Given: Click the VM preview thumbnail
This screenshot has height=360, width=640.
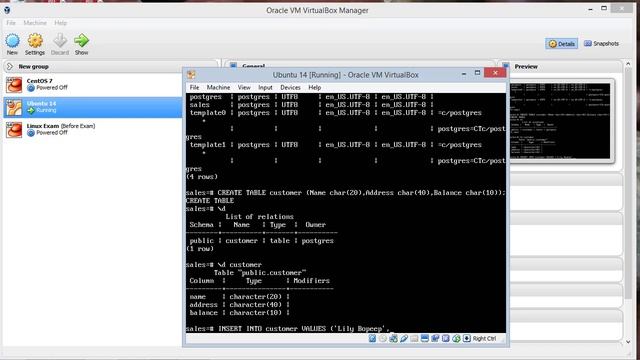Looking at the screenshot, I should (560, 121).
